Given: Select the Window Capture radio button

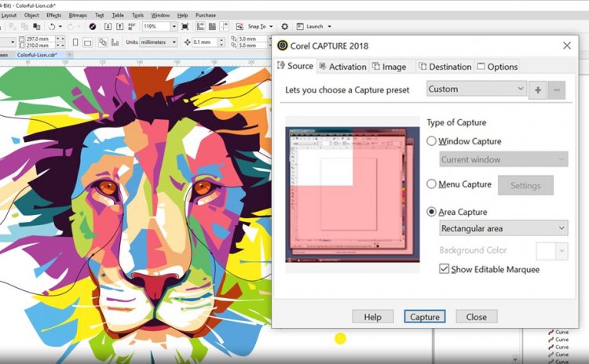Looking at the screenshot, I should 432,141.
